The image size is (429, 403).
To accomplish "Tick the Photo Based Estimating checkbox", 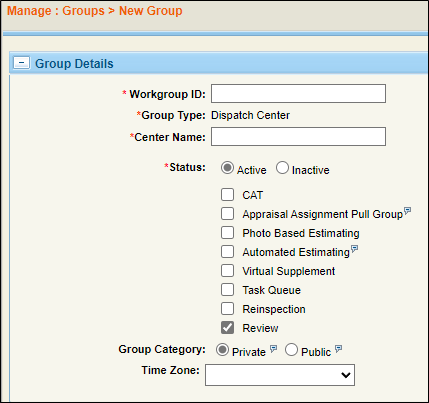I will 227,232.
